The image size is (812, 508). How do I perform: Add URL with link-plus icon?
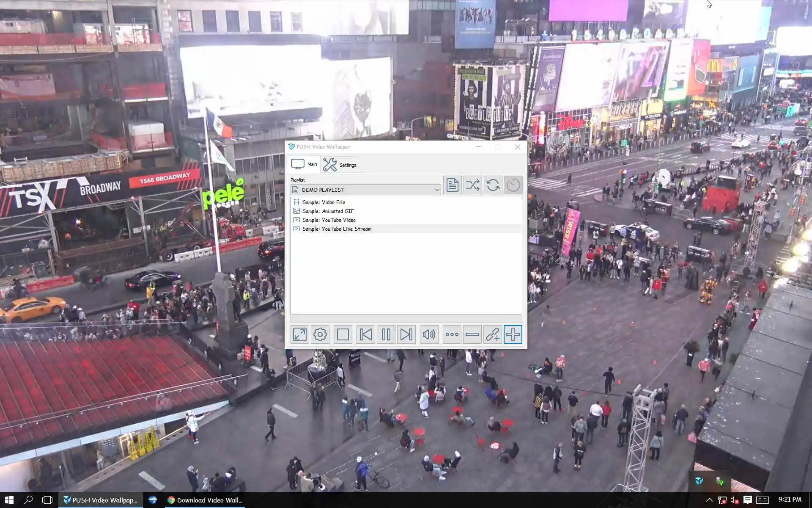point(492,334)
